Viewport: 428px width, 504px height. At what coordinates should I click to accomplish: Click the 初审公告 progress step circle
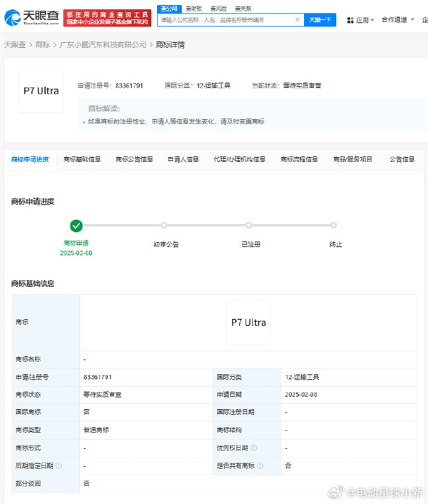click(164, 226)
